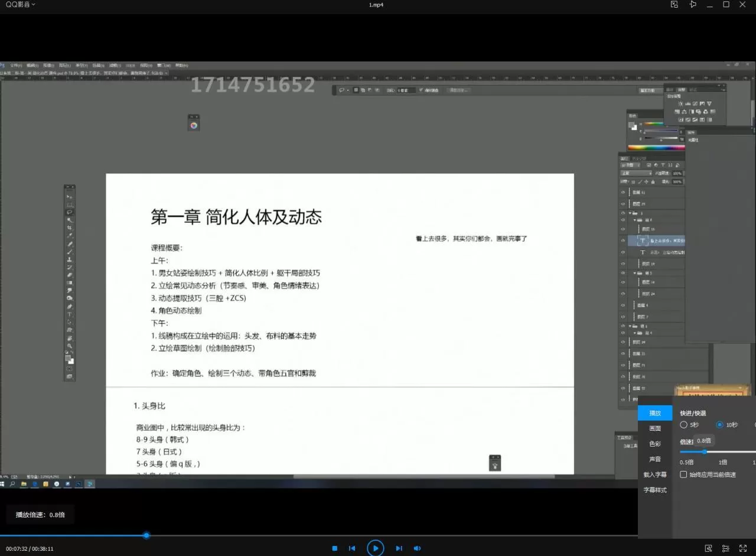Screen dimensions: 756x556
Task: Skip to the previous video
Action: (x=352, y=548)
